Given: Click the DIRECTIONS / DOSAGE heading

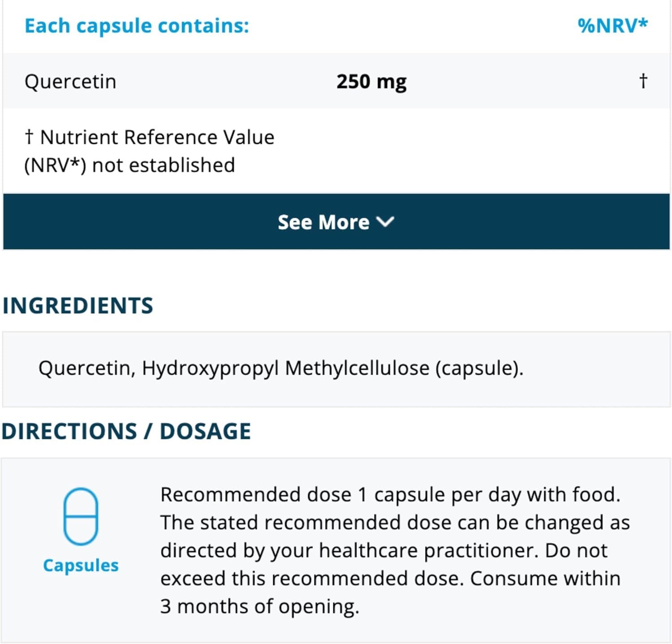Looking at the screenshot, I should tap(126, 432).
